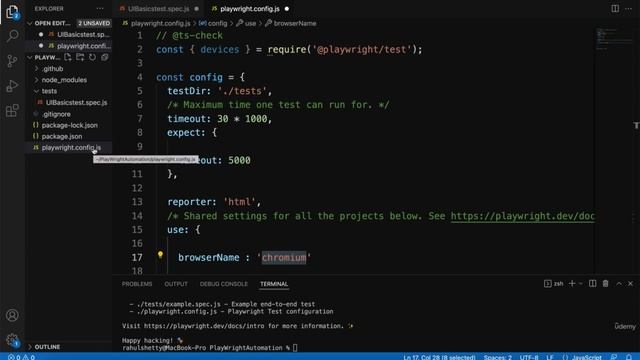This screenshot has width=640, height=360.
Task: Add a new terminal with plus icon
Action: point(572,284)
